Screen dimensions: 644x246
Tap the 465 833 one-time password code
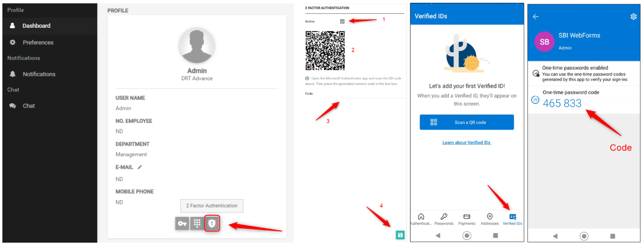562,103
